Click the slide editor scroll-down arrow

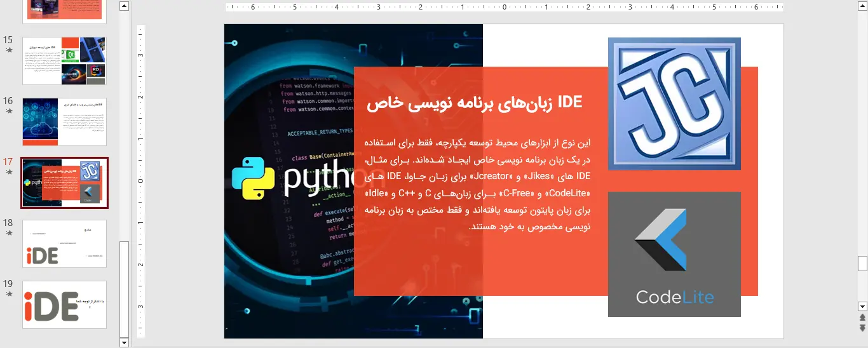pyautogui.click(x=862, y=306)
